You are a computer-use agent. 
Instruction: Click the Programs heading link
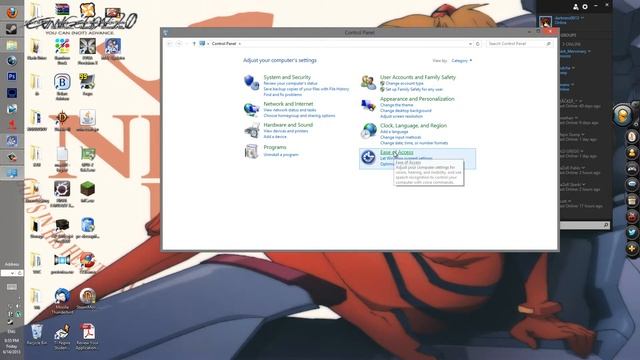[x=275, y=147]
